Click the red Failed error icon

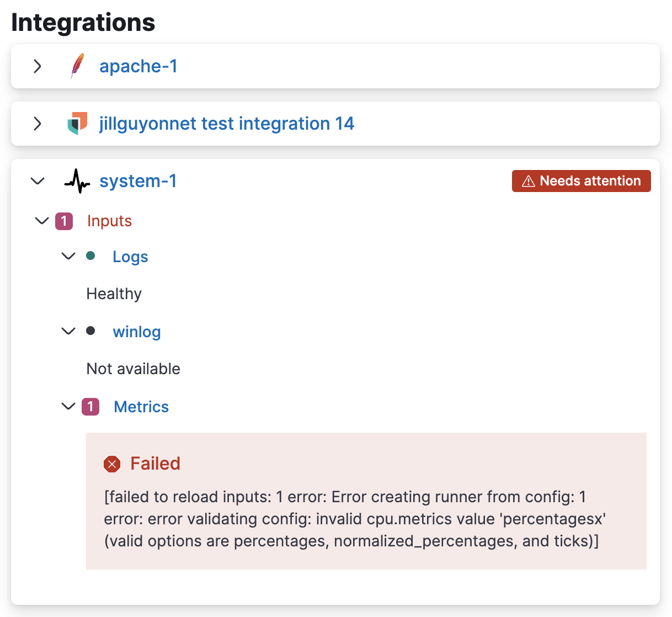pyautogui.click(x=112, y=464)
